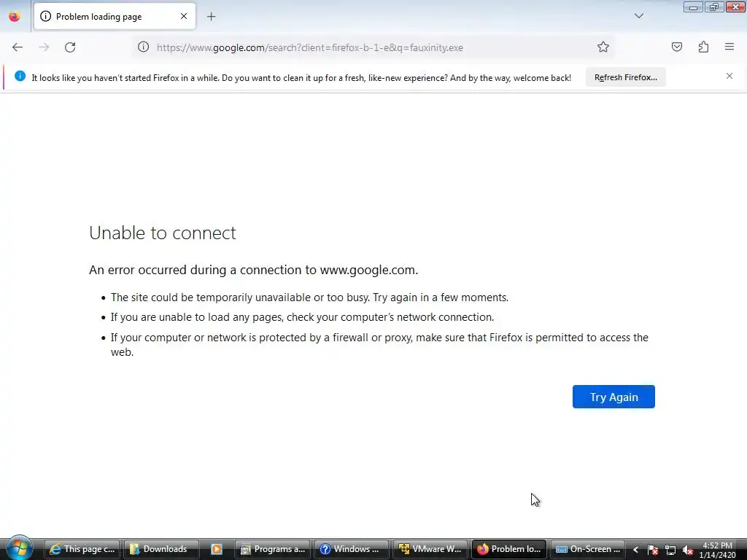The image size is (747, 560).
Task: Click the Firefox View icon at top-left
Action: click(x=15, y=17)
